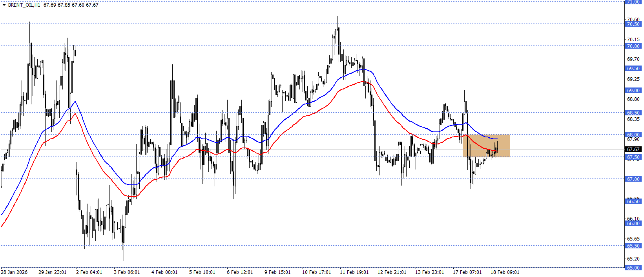This screenshot has height=277, width=644.
Task: Click the 66.50 horizontal level label
Action: tap(633, 202)
